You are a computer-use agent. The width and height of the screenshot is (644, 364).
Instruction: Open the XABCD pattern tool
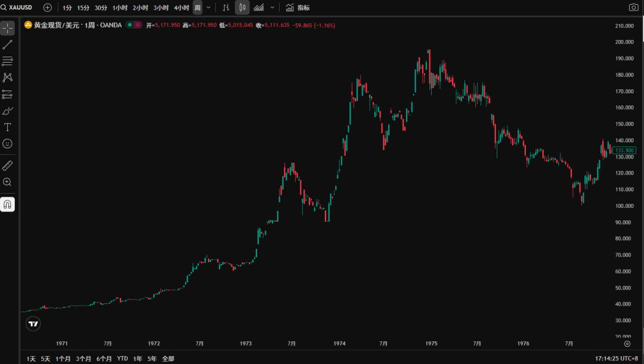pos(8,77)
